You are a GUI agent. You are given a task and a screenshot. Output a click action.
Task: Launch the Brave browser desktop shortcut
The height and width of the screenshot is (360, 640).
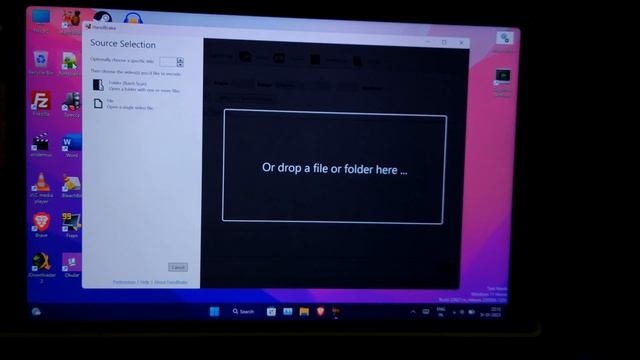click(x=41, y=225)
